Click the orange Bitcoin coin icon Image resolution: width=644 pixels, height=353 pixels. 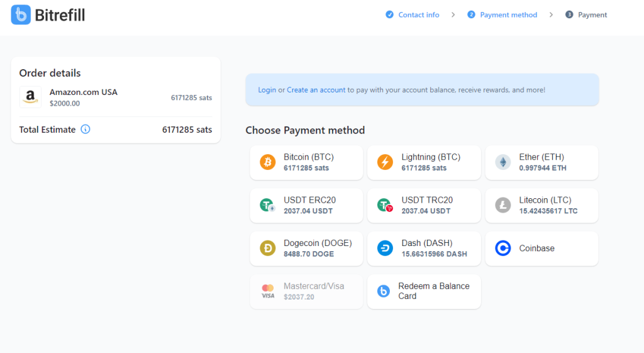pos(268,162)
